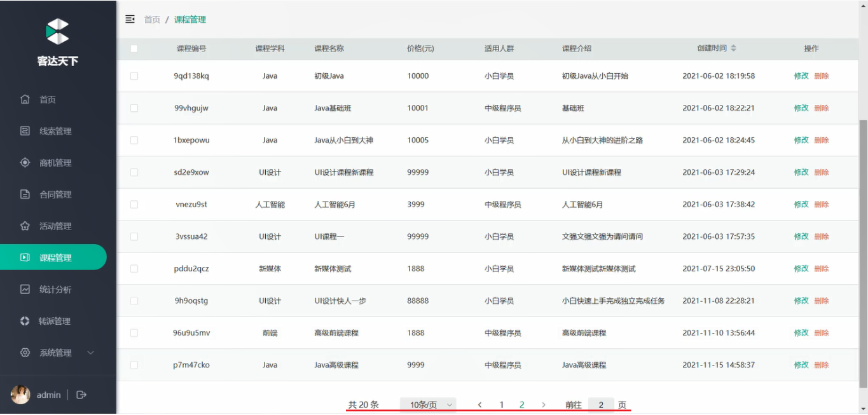Click the logout icon next to admin

(x=81, y=395)
